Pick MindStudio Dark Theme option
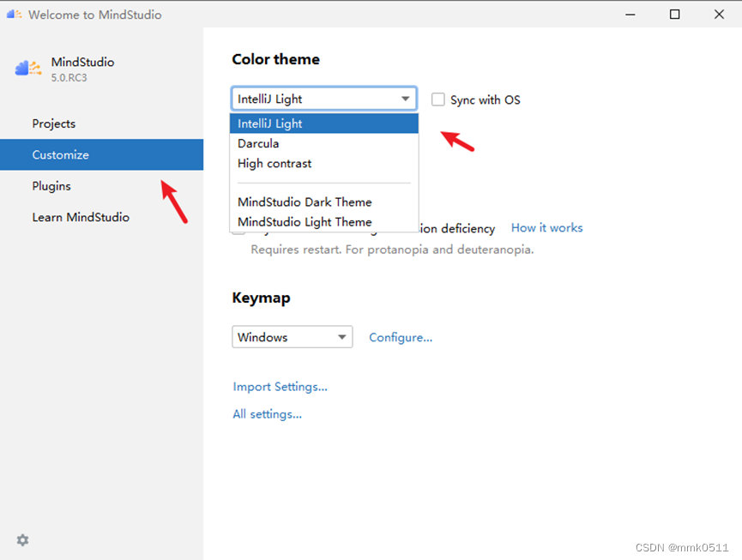Screen dimensions: 742x560 pyautogui.click(x=324, y=202)
